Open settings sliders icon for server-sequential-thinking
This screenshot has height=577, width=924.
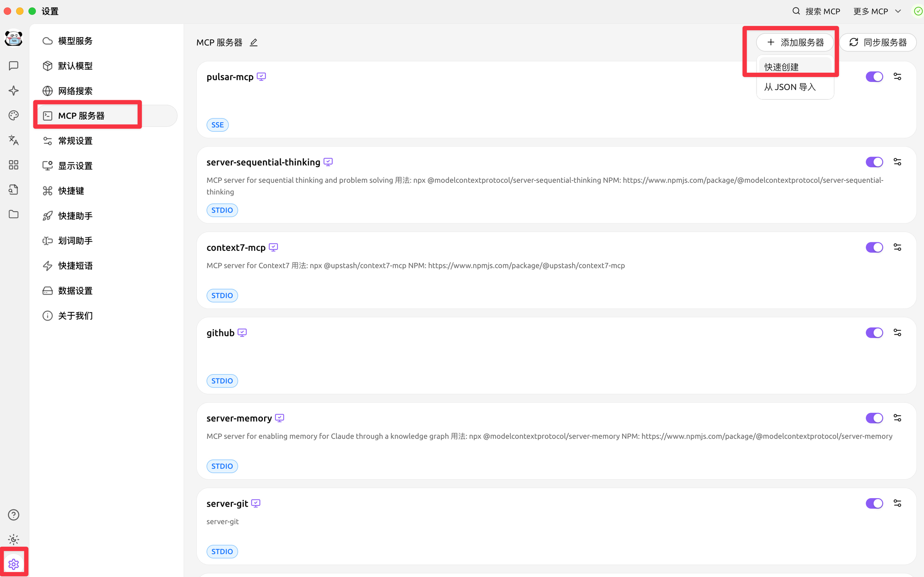tap(897, 162)
